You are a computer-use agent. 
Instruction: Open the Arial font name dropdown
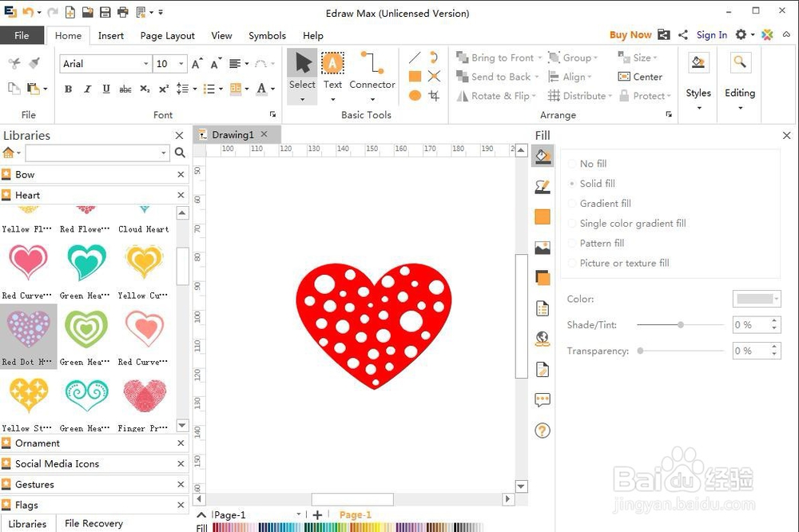pos(145,64)
